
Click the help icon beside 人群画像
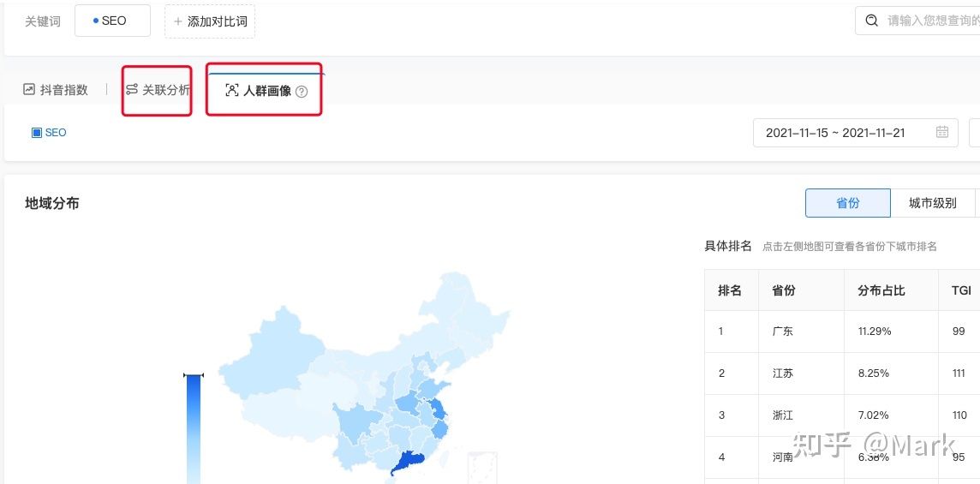click(302, 92)
